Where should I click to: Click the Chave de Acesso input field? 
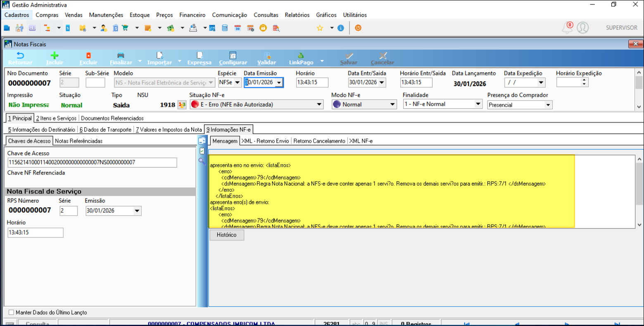[x=92, y=163]
